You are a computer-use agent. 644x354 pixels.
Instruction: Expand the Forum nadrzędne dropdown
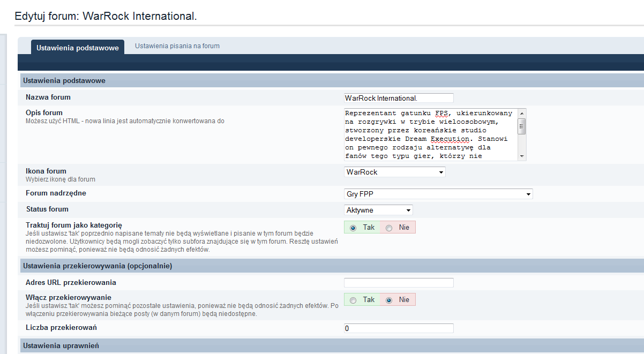coord(438,194)
